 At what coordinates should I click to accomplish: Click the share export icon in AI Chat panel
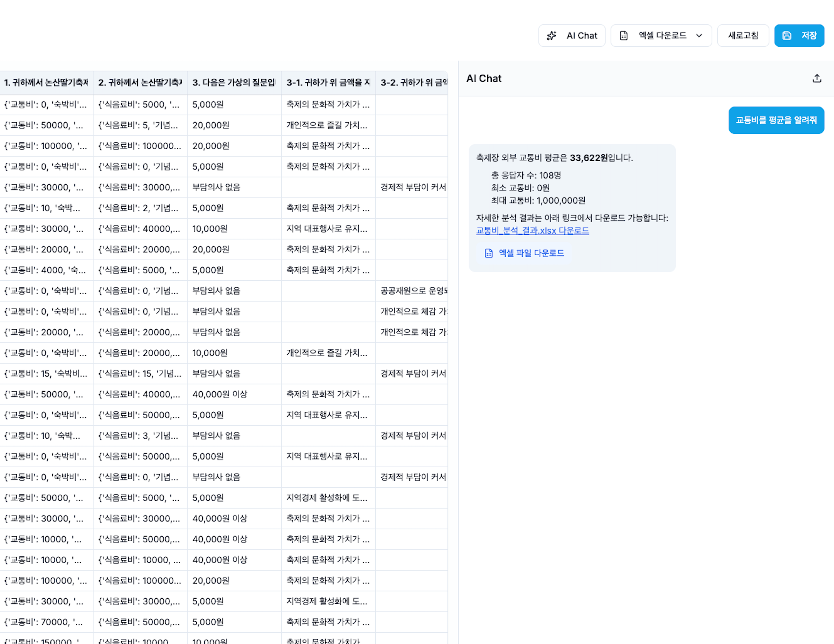coord(816,78)
